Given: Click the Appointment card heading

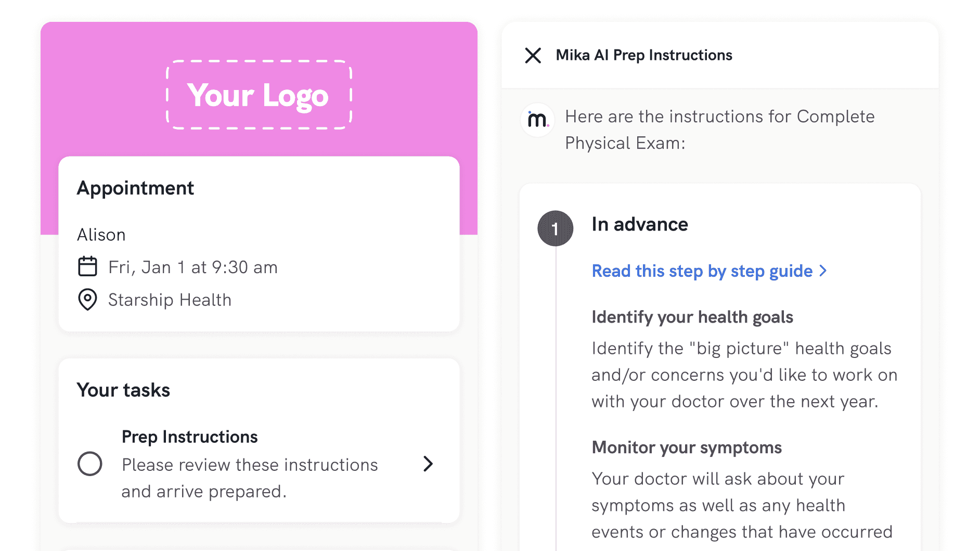Looking at the screenshot, I should [135, 188].
